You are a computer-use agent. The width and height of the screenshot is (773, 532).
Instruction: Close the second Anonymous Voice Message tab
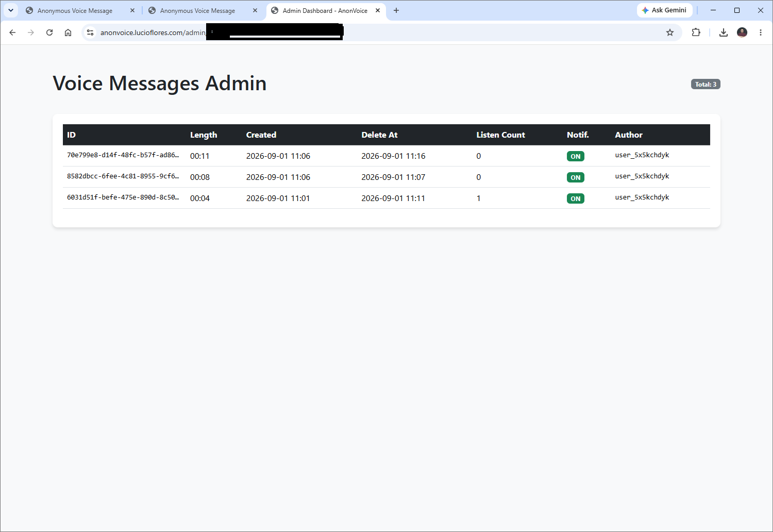(x=255, y=10)
